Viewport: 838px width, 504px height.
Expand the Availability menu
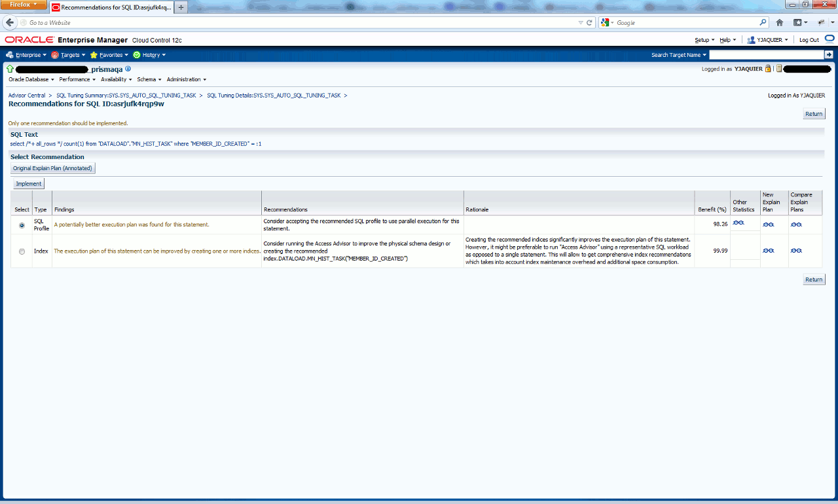coord(117,79)
